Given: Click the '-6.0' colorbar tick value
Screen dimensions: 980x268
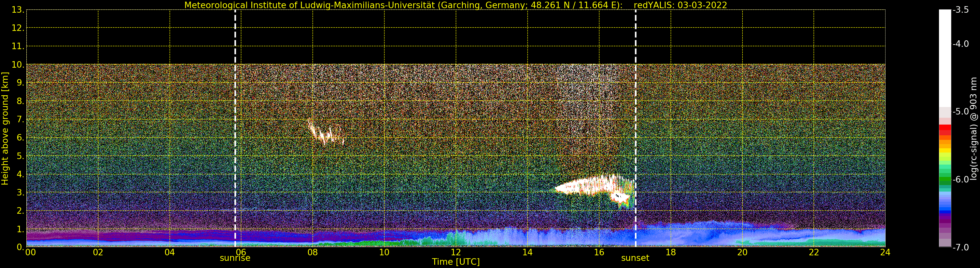Looking at the screenshot, I should pos(960,180).
